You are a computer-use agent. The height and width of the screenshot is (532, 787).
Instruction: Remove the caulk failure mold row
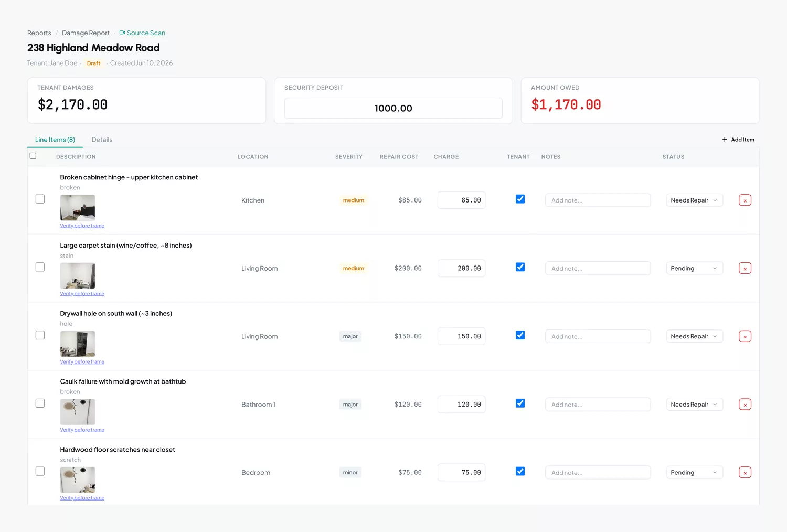click(x=745, y=405)
